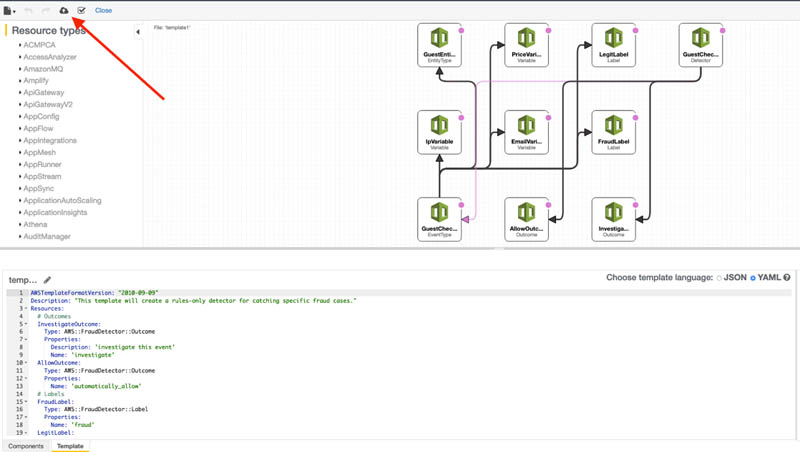
Task: Fold AllowOutcome block at line 10
Action: point(26,363)
